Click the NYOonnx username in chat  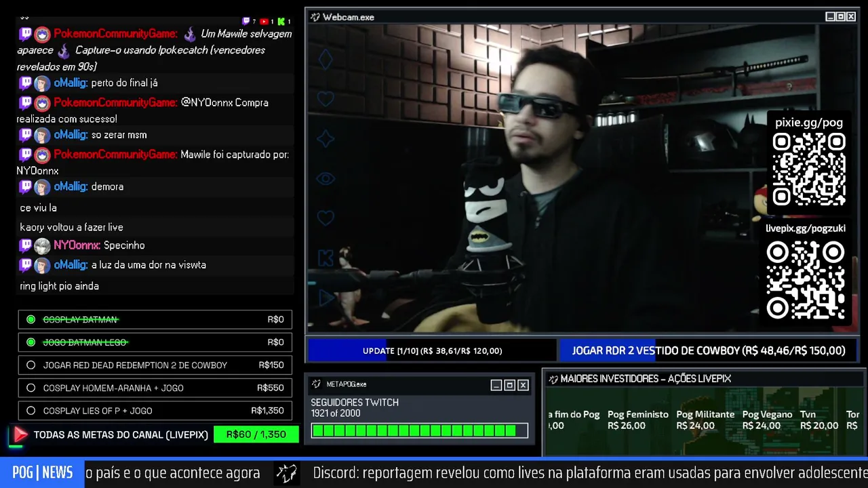pos(77,245)
